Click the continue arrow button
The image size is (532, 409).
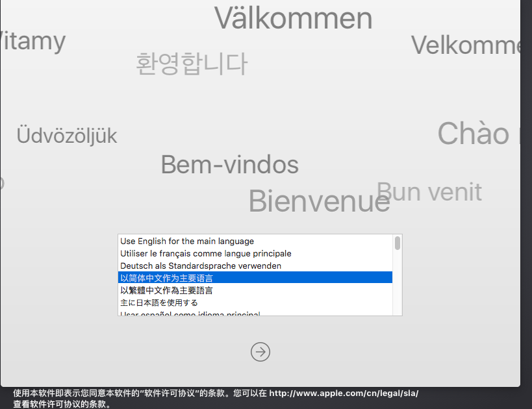260,352
